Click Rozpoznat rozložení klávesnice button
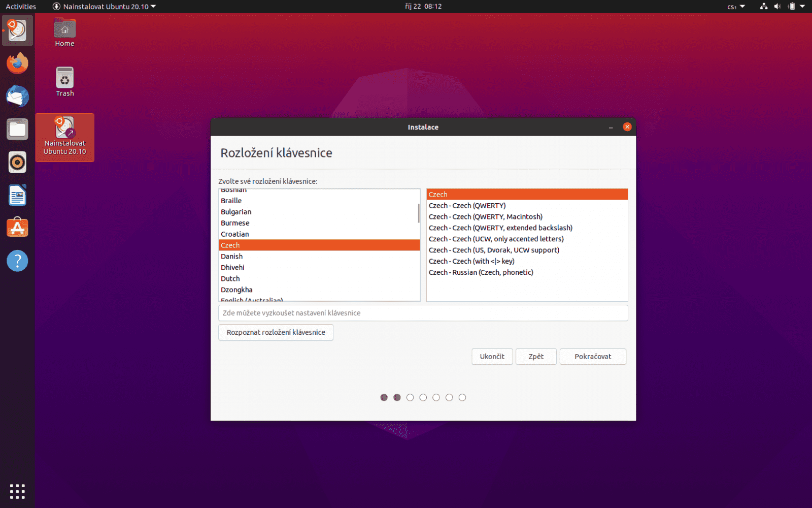The image size is (812, 508). click(276, 332)
